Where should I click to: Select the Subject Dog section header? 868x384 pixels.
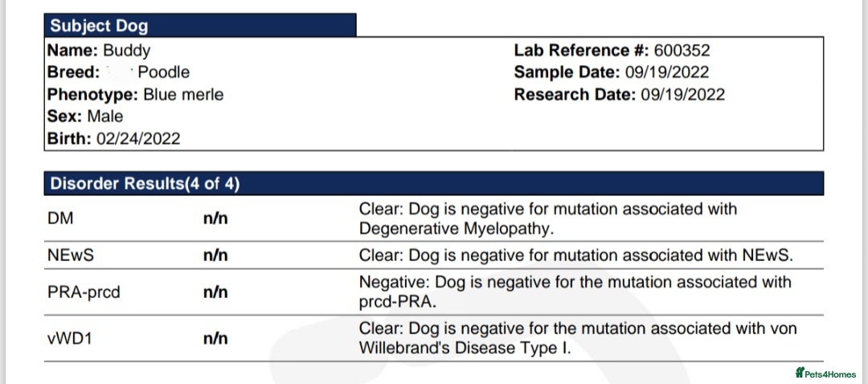[x=100, y=26]
